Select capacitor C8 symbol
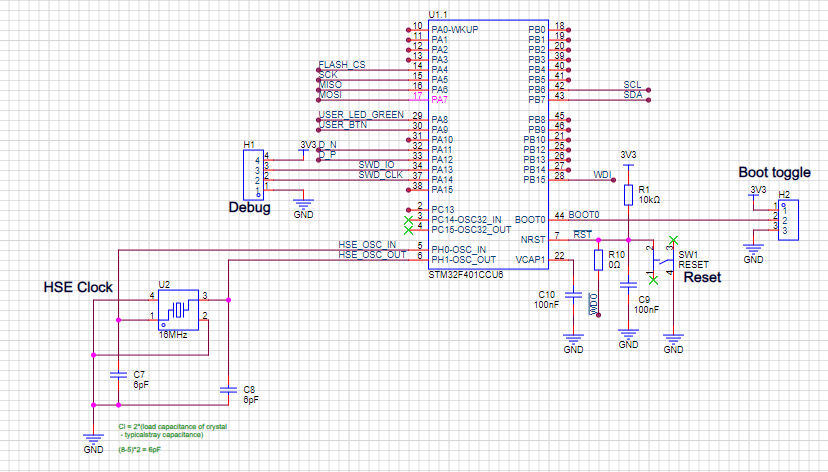 (x=230, y=389)
